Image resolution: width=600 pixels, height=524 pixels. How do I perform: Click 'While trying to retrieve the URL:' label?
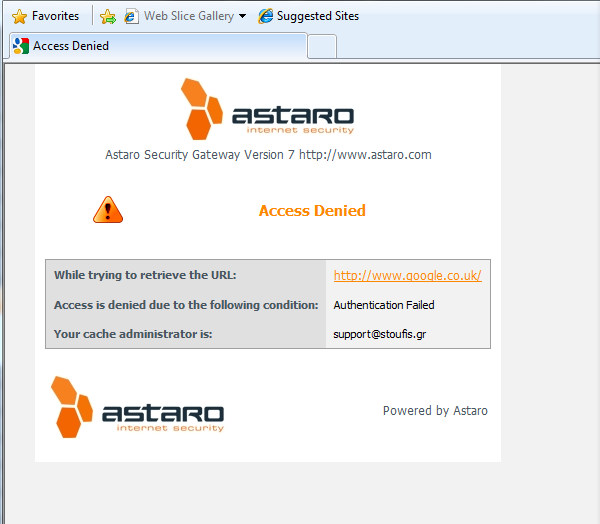point(145,275)
